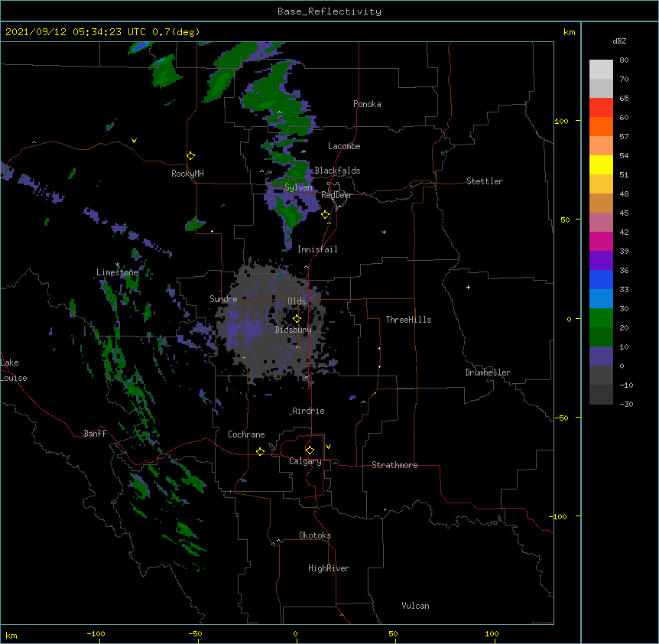This screenshot has width=659, height=644.
Task: Click the Banff label
Action: coord(95,434)
